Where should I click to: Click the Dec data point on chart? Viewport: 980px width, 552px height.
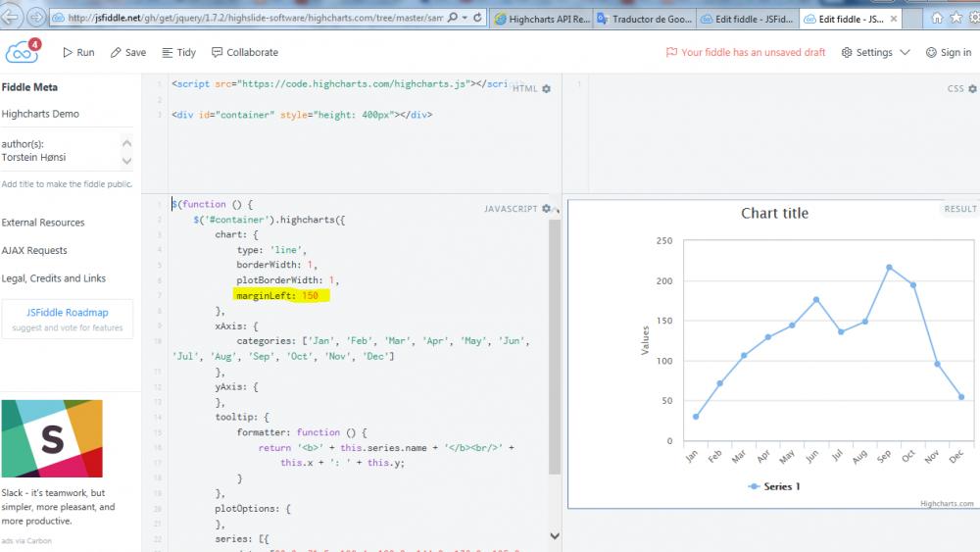pos(961,397)
